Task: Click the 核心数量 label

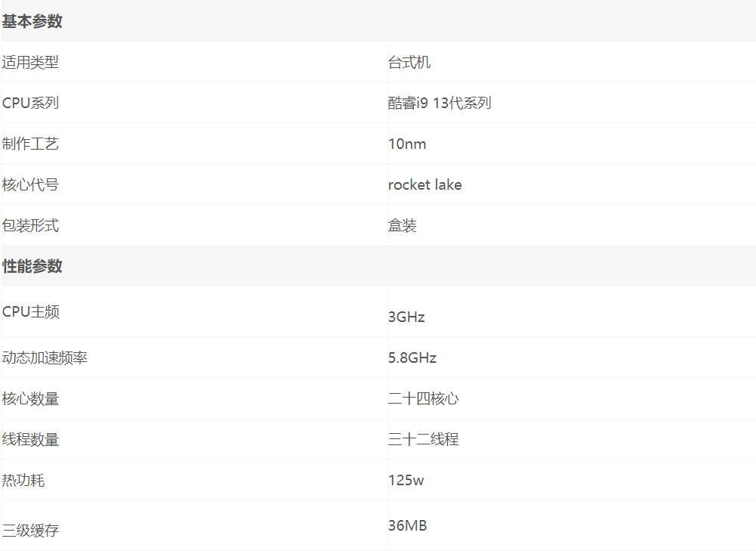Action: [30, 398]
